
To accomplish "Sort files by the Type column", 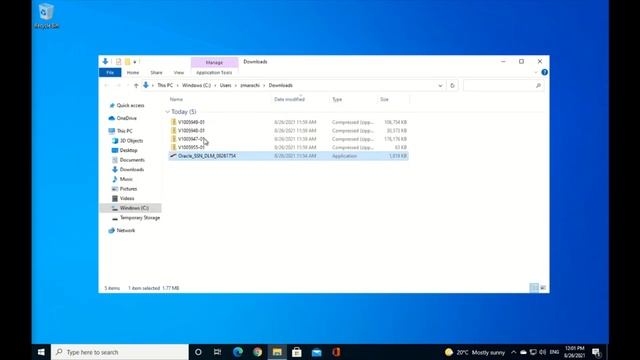I will point(337,99).
